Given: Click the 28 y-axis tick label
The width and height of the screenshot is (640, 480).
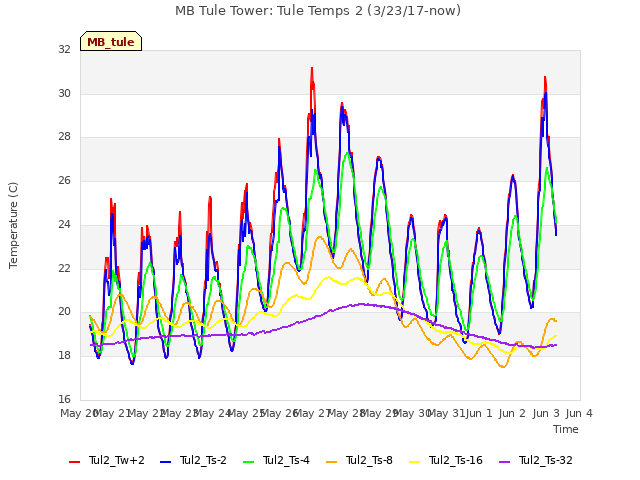Looking at the screenshot, I should tap(64, 137).
